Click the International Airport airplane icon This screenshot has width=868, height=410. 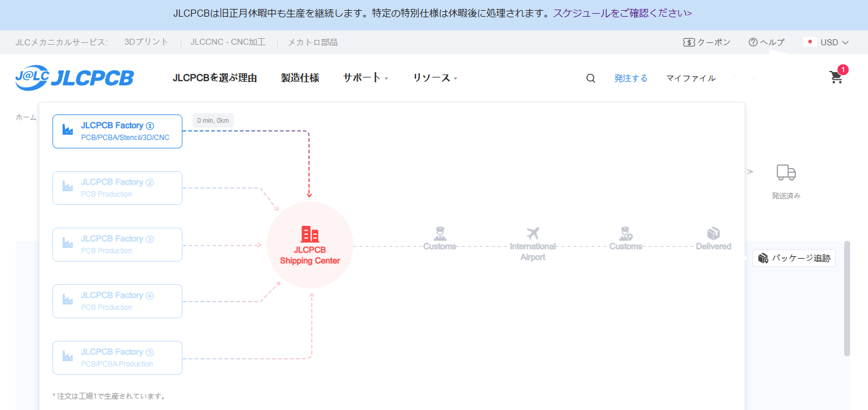pos(533,233)
